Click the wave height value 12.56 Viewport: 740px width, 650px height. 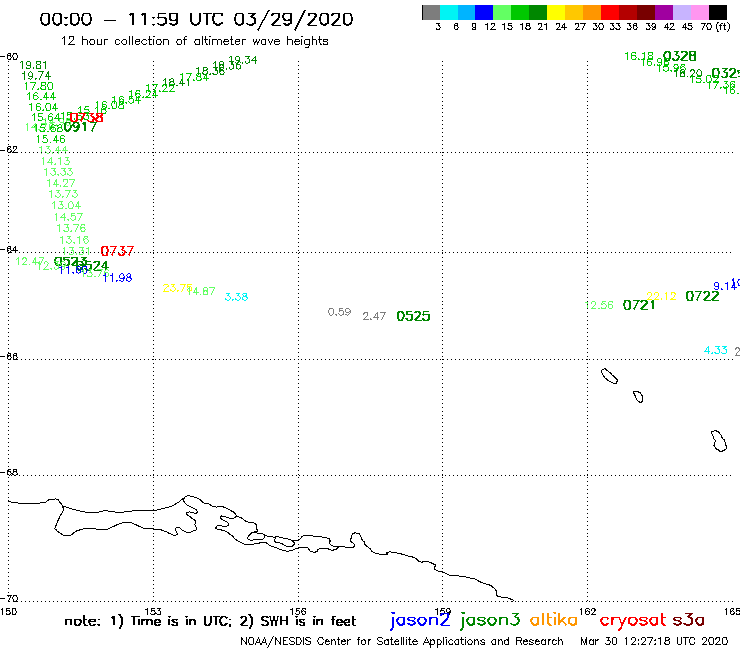(x=599, y=305)
